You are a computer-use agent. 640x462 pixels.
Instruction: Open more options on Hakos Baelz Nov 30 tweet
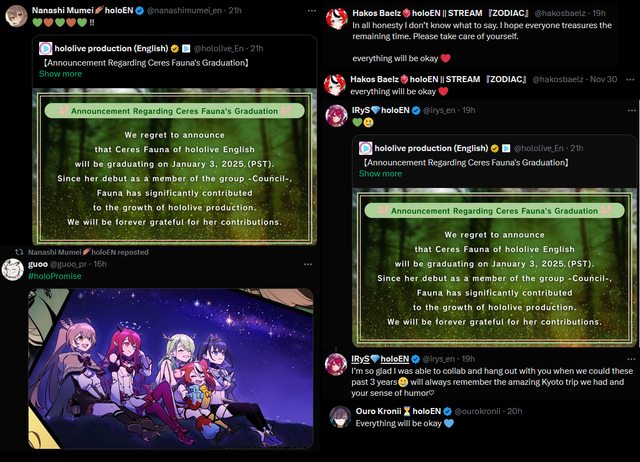pos(630,79)
